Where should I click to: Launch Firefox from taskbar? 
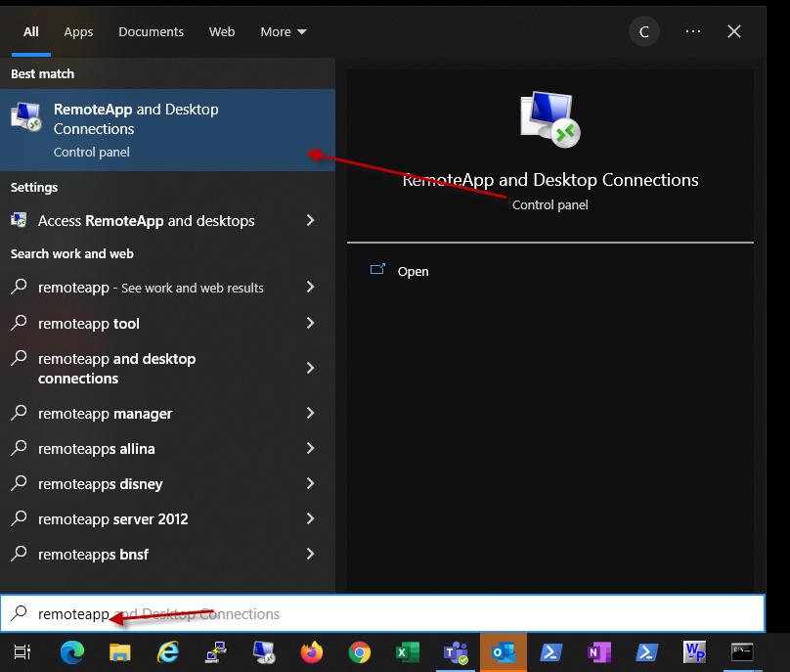pos(312,652)
